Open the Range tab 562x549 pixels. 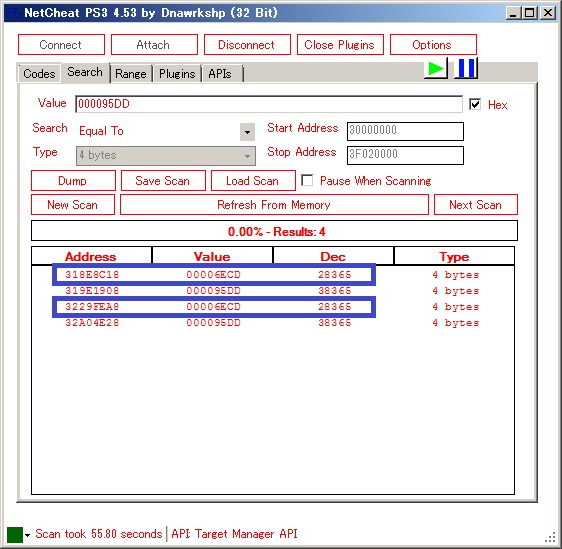131,74
